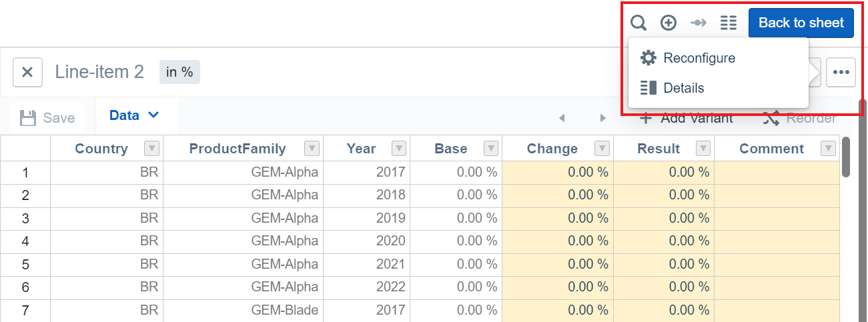868x322 pixels.
Task: Click the Reorder shuffle icon
Action: tap(771, 118)
